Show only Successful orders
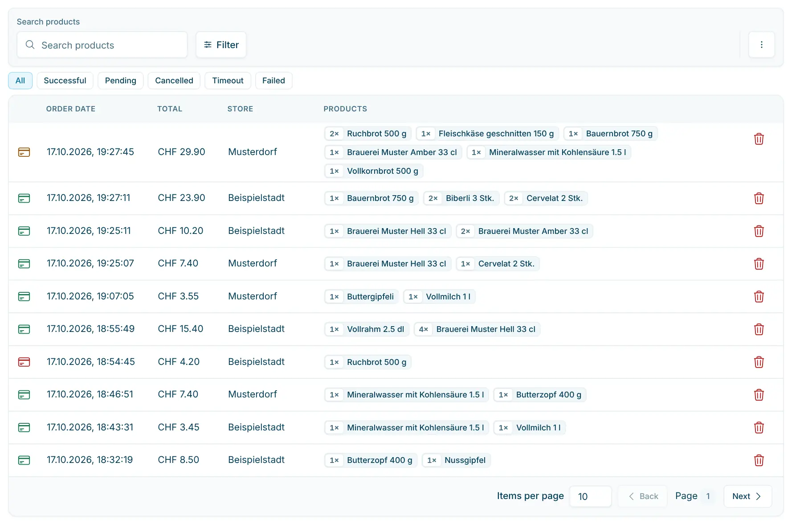Screen dimensions: 800x532 pos(65,81)
